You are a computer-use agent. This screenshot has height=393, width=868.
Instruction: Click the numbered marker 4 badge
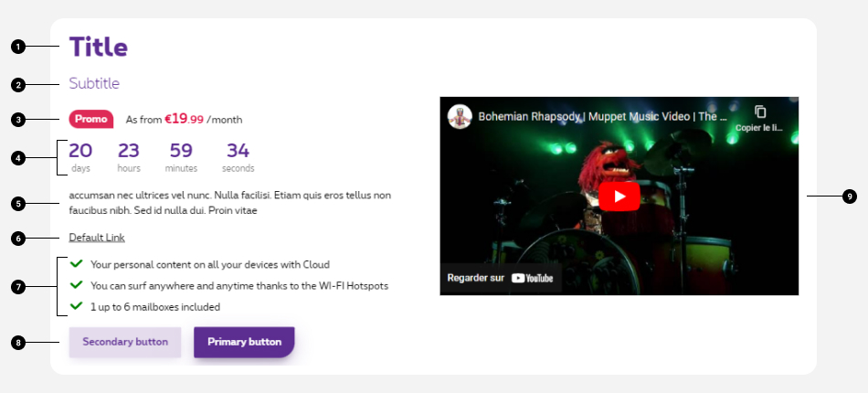[x=18, y=158]
